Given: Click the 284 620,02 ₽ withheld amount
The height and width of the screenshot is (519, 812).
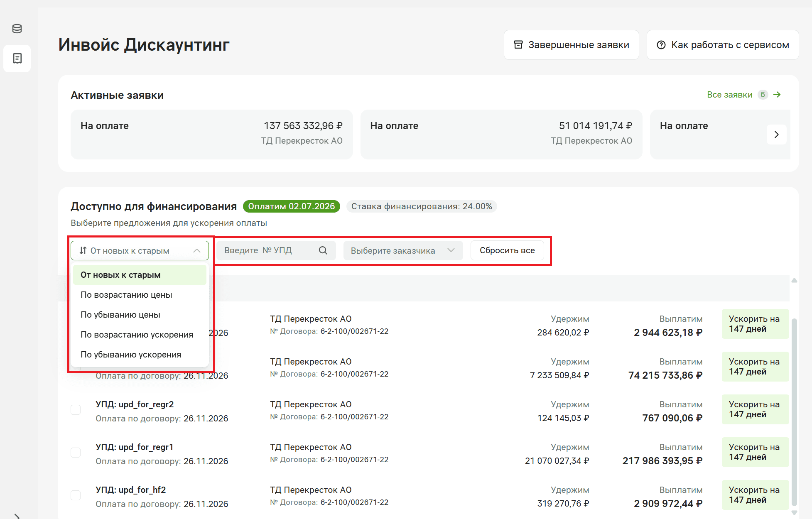Looking at the screenshot, I should [563, 333].
